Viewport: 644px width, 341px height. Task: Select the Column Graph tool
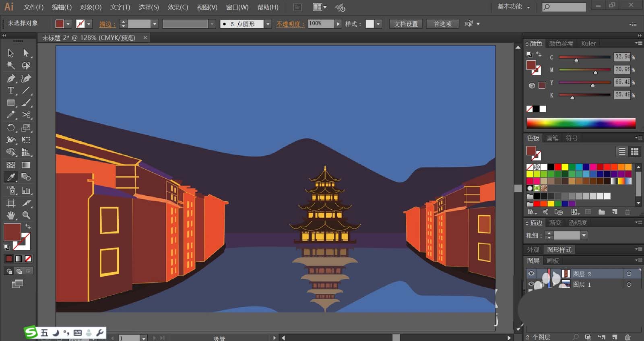point(26,190)
